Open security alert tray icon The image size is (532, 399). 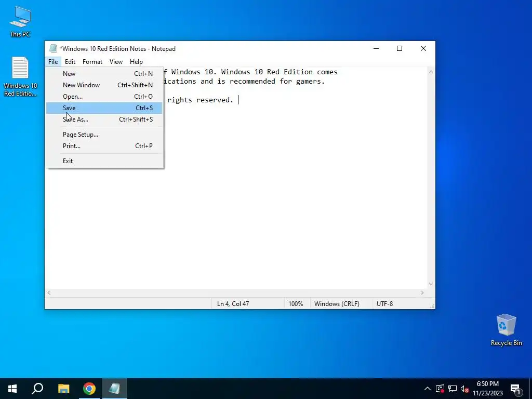tap(440, 389)
